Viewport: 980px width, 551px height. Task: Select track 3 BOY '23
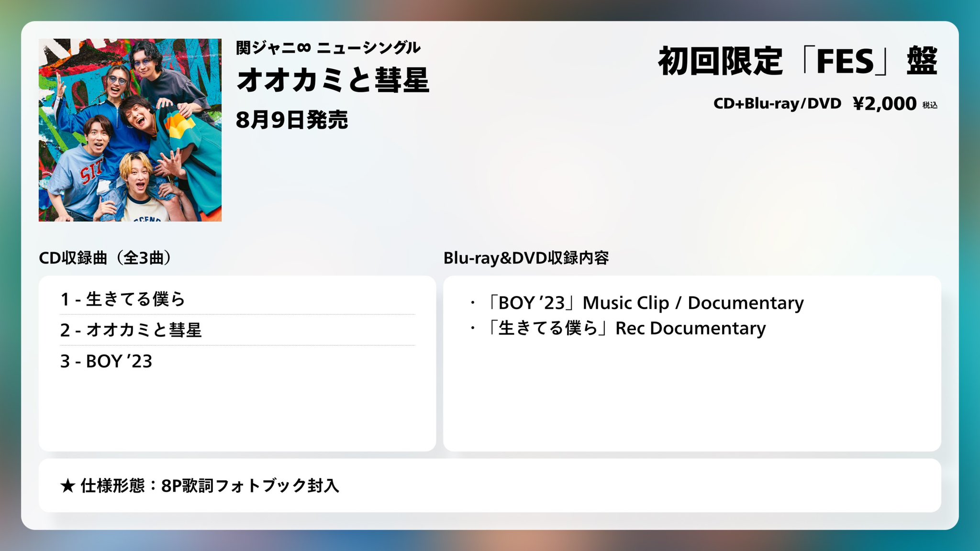[106, 361]
